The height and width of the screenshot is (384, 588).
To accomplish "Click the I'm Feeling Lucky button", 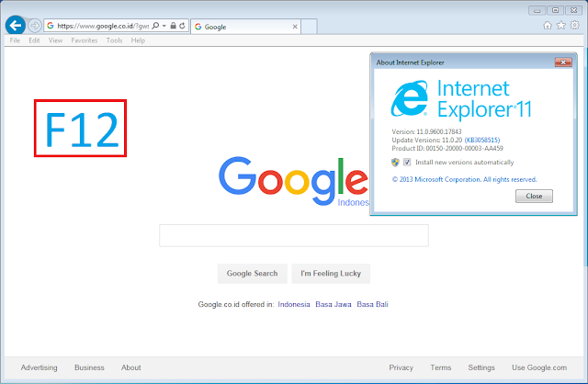I will tap(331, 274).
